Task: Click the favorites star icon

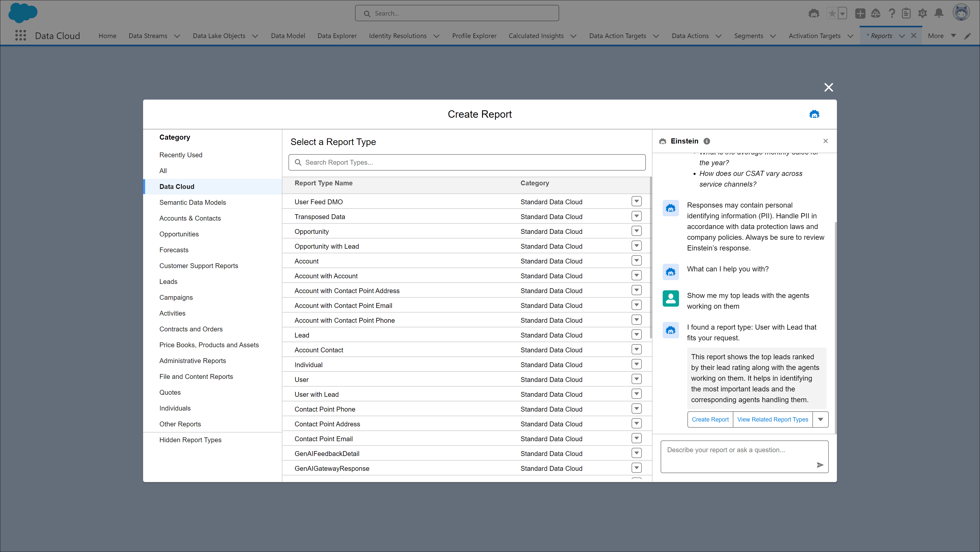Action: coord(832,14)
